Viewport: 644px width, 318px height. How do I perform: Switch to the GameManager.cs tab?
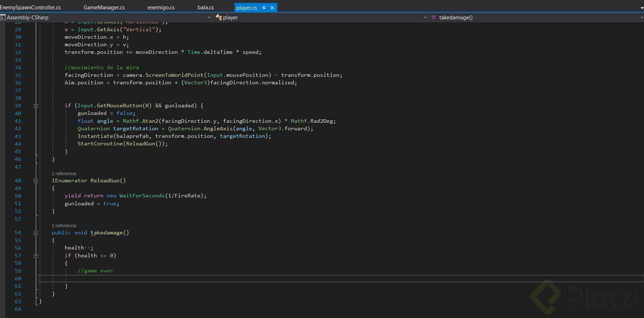[104, 8]
